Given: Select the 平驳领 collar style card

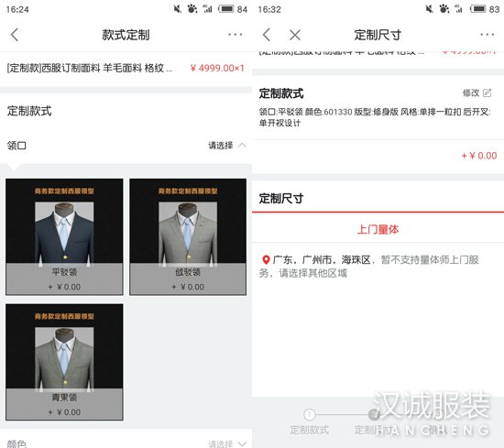Looking at the screenshot, I should [x=64, y=237].
